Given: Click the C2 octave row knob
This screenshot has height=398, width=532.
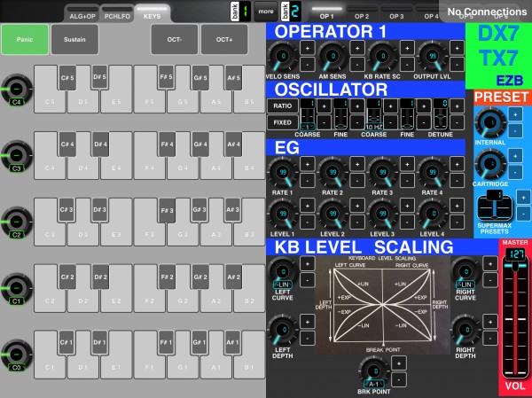Looking at the screenshot, I should (x=17, y=222).
